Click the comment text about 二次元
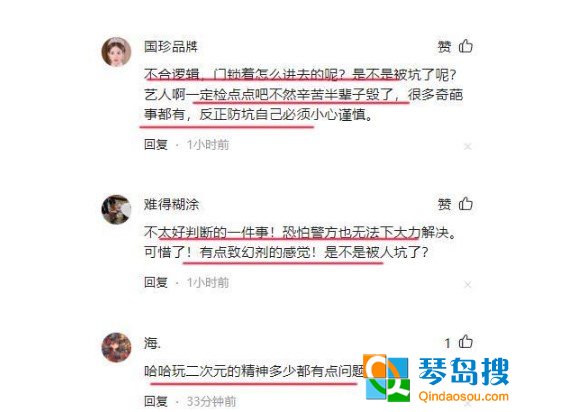Screen dimensions: 573x412 point(254,371)
